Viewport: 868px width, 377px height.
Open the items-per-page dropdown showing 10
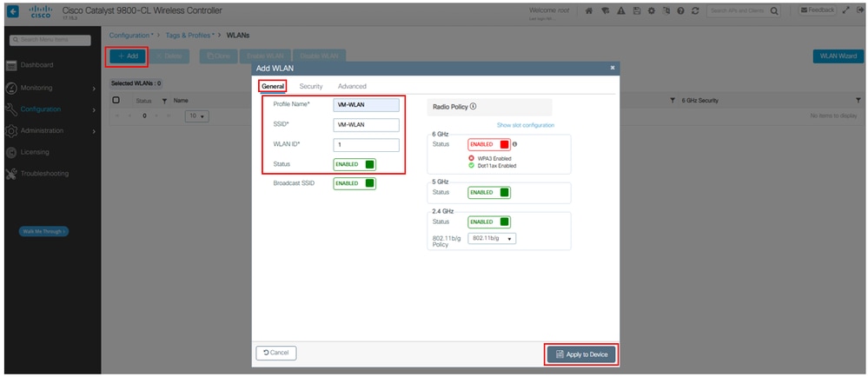coord(196,116)
